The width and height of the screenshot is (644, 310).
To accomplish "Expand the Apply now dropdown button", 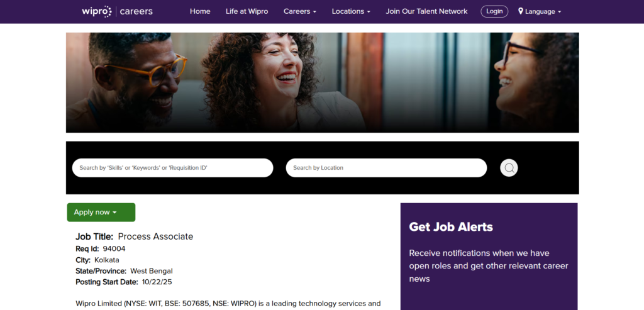I will point(101,213).
